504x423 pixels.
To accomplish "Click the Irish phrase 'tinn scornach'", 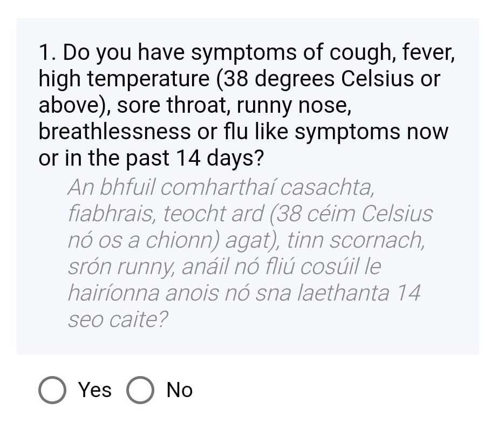I will click(355, 240).
